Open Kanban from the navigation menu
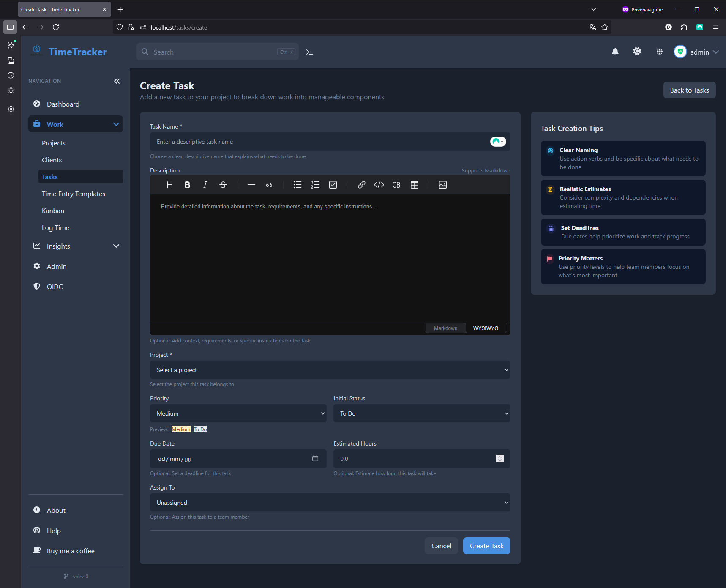This screenshot has height=588, width=726. click(53, 211)
